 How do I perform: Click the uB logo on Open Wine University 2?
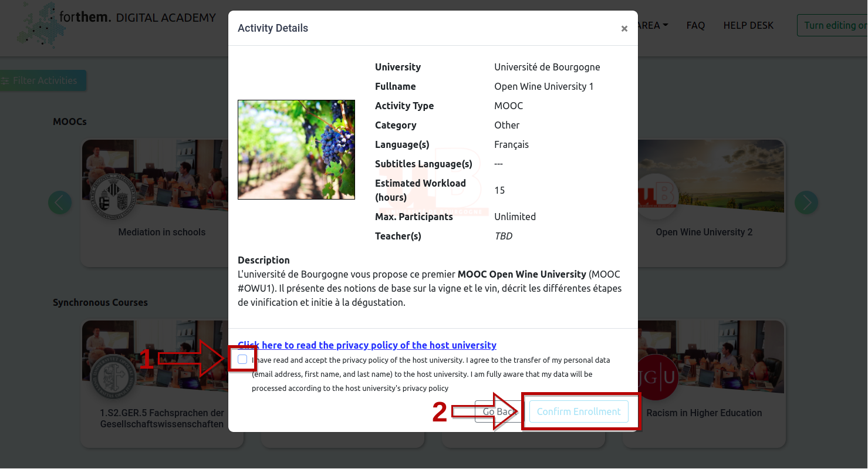[x=656, y=197]
